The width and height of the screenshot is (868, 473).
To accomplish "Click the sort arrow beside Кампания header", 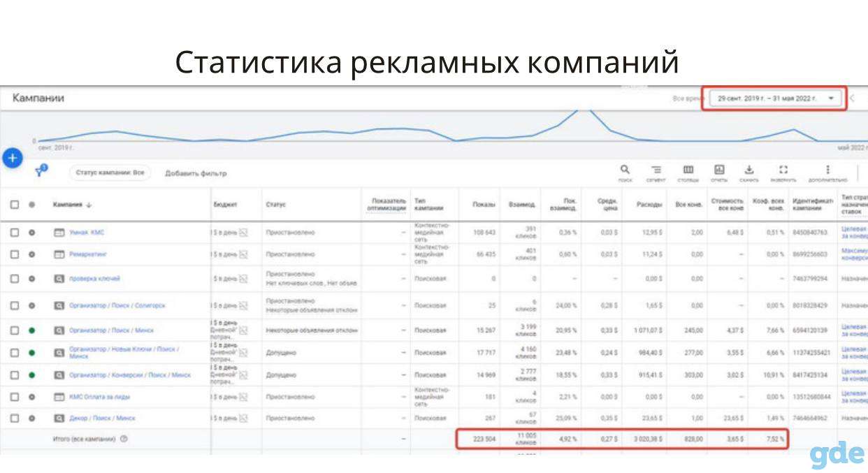I will (x=89, y=205).
